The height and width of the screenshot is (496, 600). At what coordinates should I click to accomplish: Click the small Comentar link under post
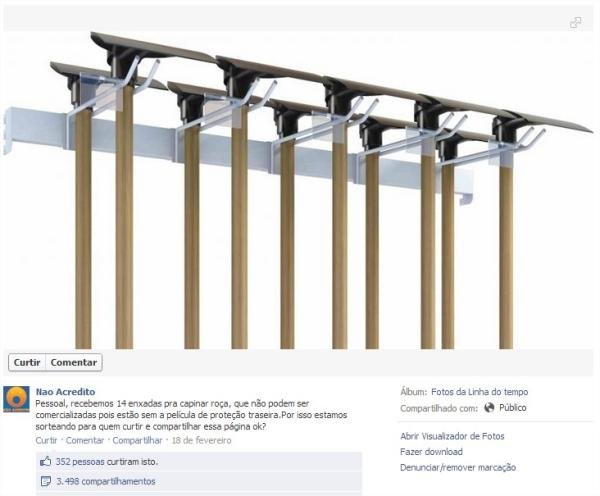pyautogui.click(x=85, y=441)
